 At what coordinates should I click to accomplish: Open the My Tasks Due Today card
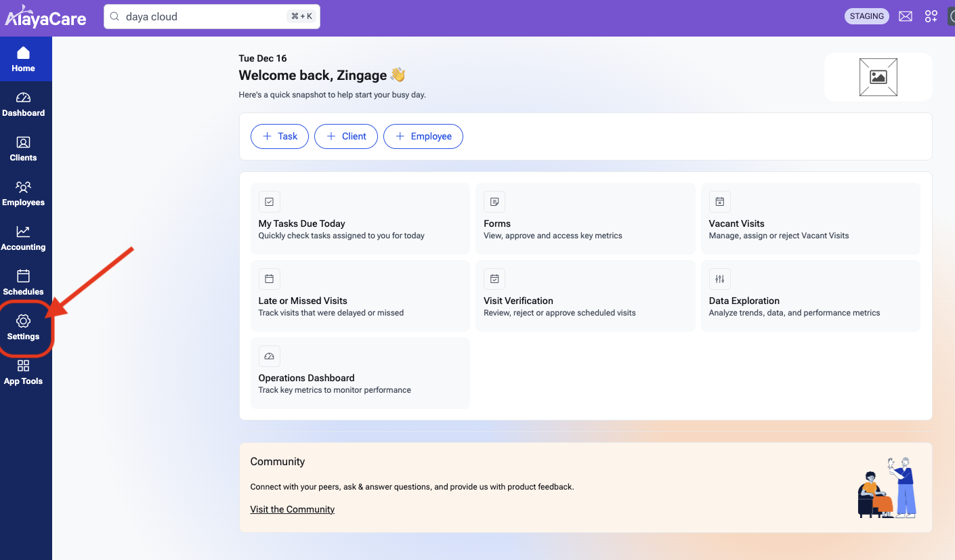click(x=360, y=219)
